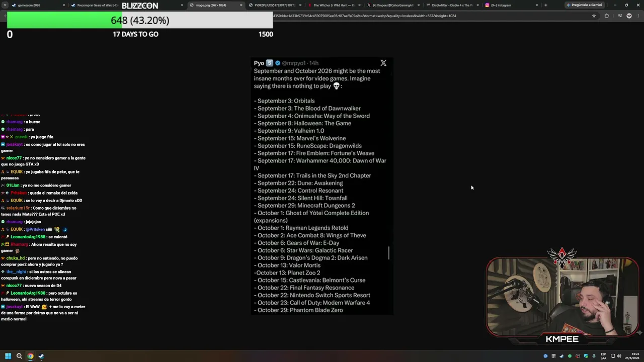This screenshot has width=644, height=362.
Task: Open the Chrome extensions icon
Action: 606,16
